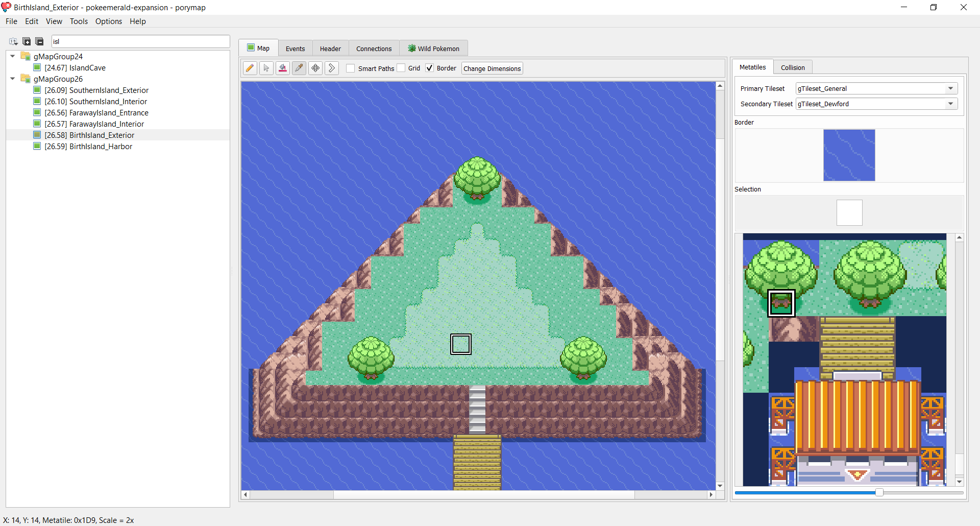Collapse the gMapGroup26 tree node
The height and width of the screenshot is (526, 980).
coord(13,79)
